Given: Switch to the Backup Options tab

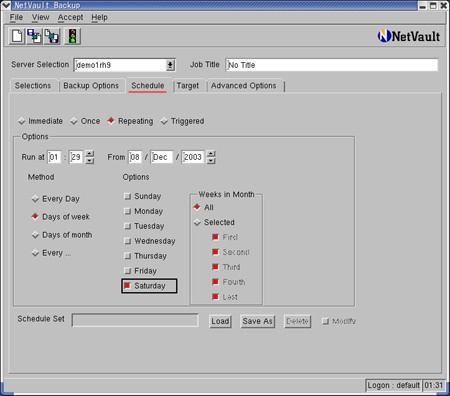Looking at the screenshot, I should 91,86.
